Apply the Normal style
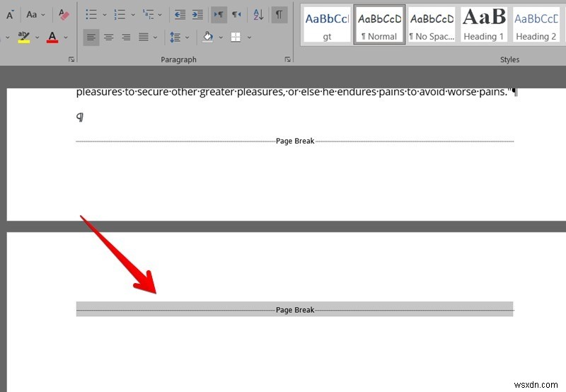Viewport: 566px width, 392px height. pyautogui.click(x=379, y=25)
